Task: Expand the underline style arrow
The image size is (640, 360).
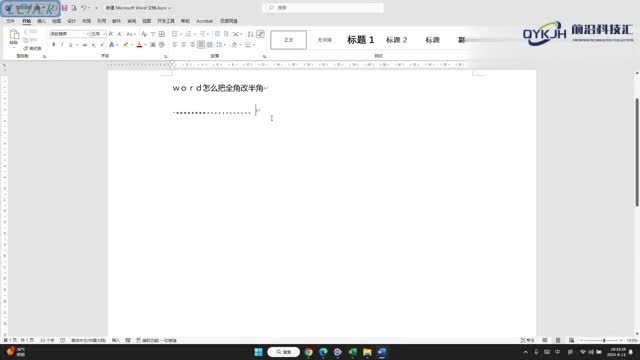Action: coord(77,45)
